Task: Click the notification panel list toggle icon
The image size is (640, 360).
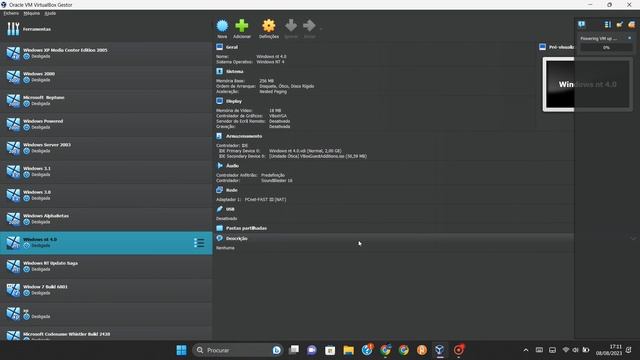Action: coord(608,25)
